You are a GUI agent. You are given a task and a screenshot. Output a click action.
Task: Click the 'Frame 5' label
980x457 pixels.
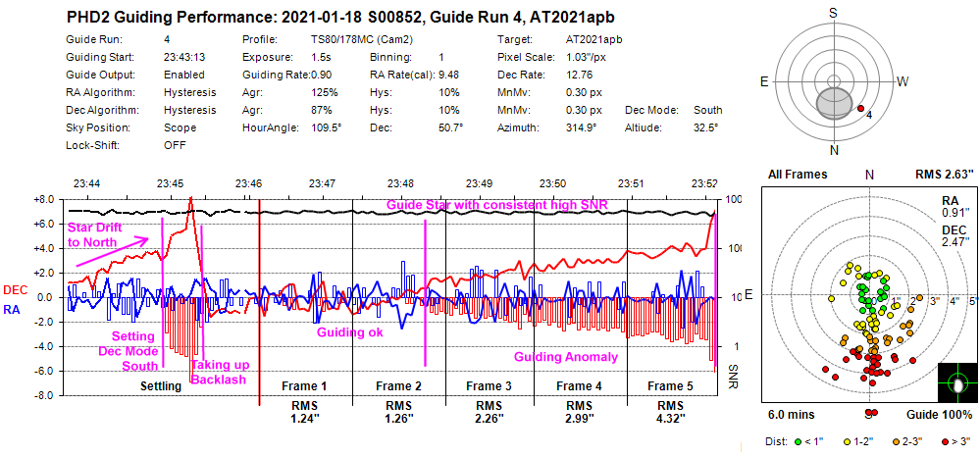(672, 386)
